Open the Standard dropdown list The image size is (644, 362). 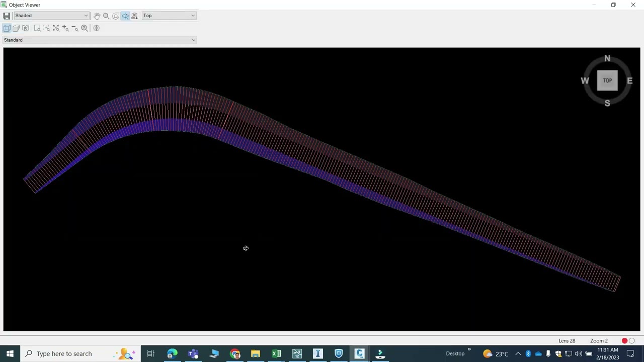[100, 40]
